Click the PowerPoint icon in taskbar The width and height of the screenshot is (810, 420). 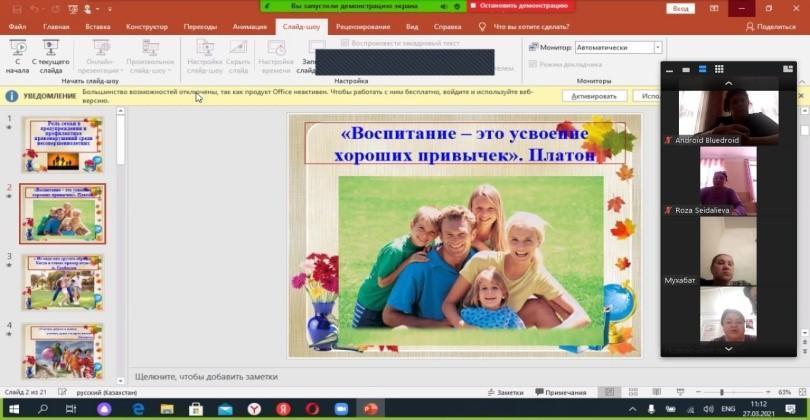pos(370,409)
